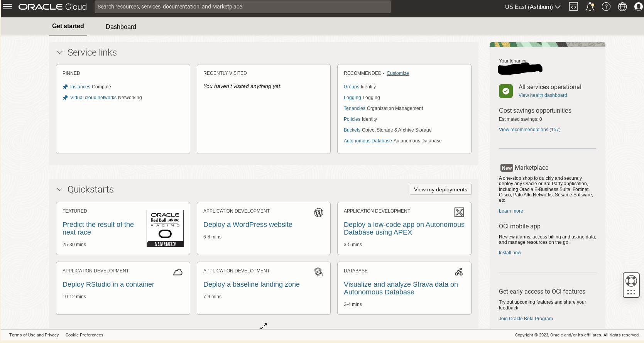Click the WordPress logo icon

click(319, 213)
